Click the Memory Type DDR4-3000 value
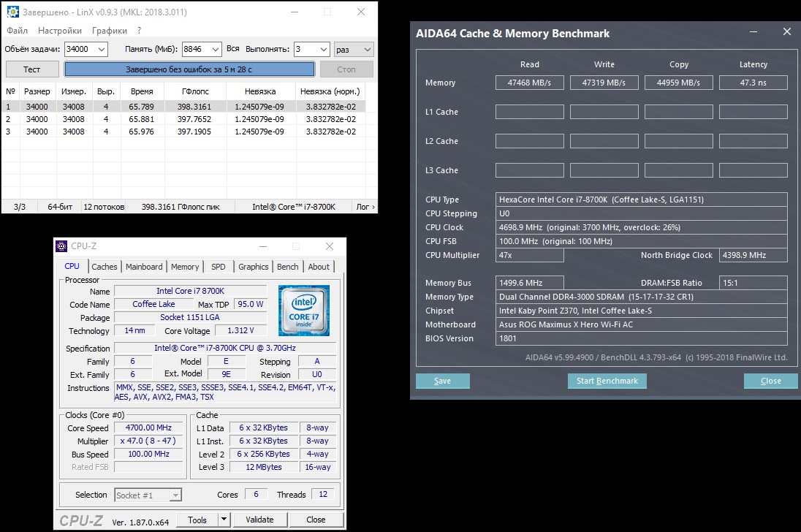This screenshot has width=801, height=532. 642,297
